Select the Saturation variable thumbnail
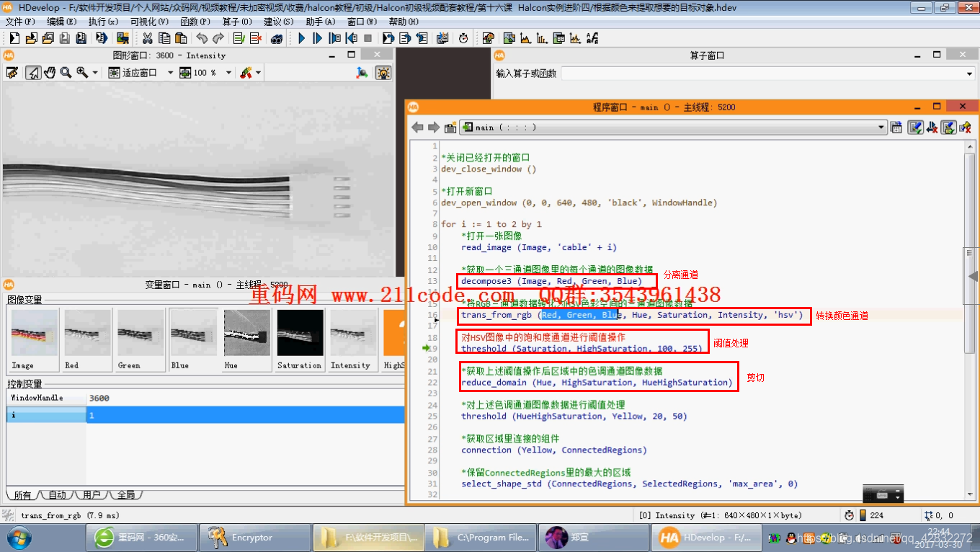 [300, 339]
